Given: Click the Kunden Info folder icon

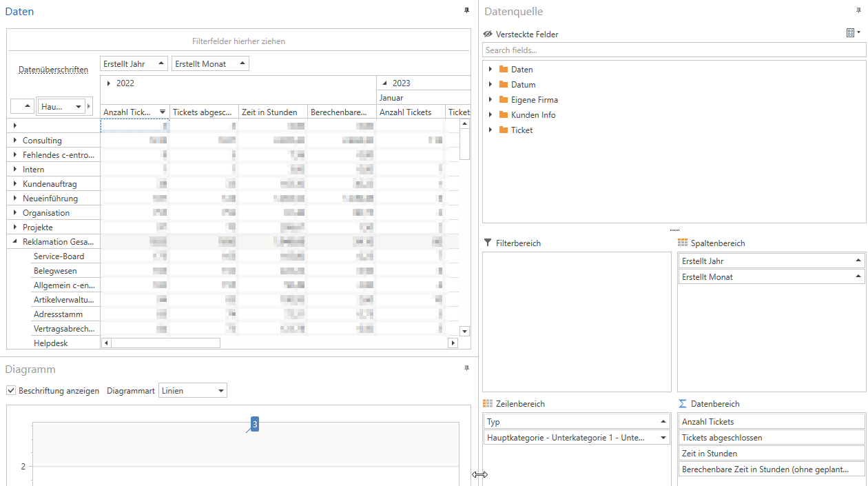Looking at the screenshot, I should point(504,115).
